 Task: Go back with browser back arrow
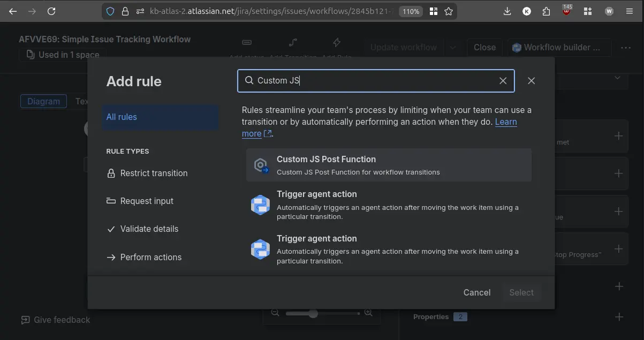[13, 11]
